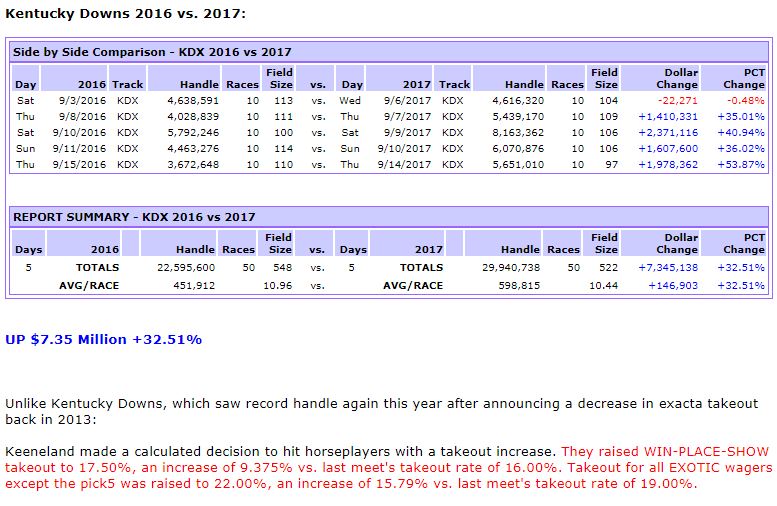
Task: Click the 2017 average handle 598,815
Action: coord(519,285)
